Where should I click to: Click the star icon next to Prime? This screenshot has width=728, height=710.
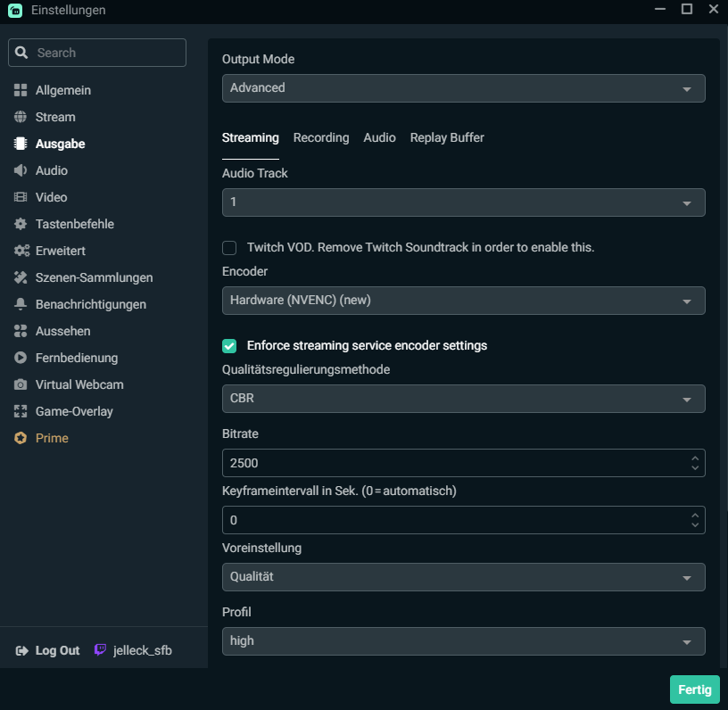(x=21, y=438)
